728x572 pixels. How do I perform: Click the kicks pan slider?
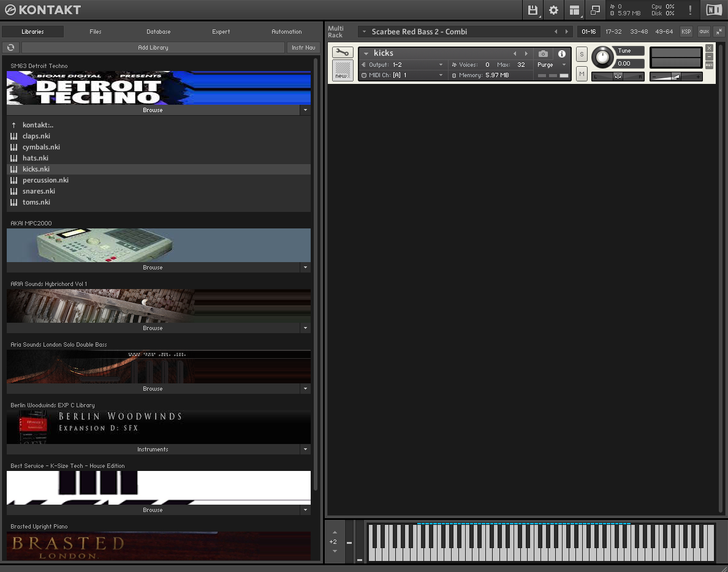coord(618,77)
